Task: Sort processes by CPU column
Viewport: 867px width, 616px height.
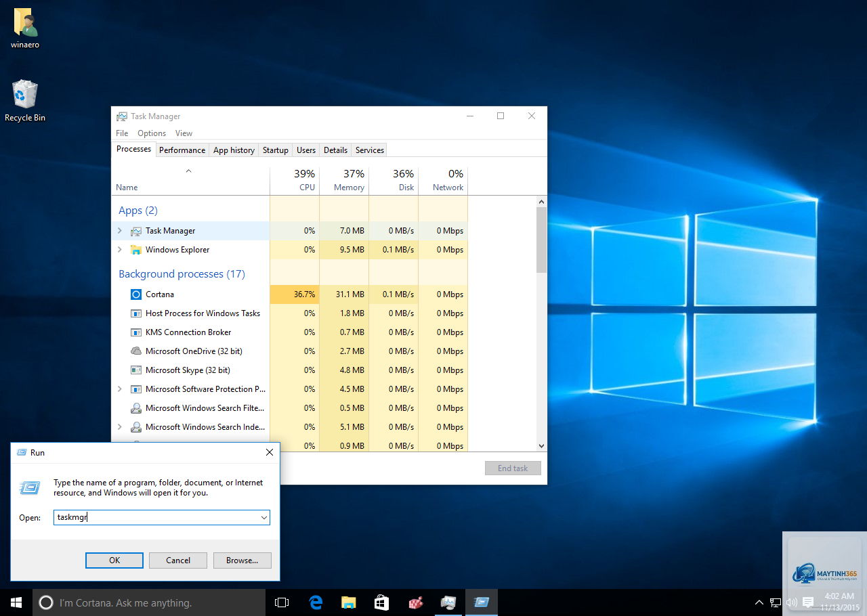Action: pos(295,181)
